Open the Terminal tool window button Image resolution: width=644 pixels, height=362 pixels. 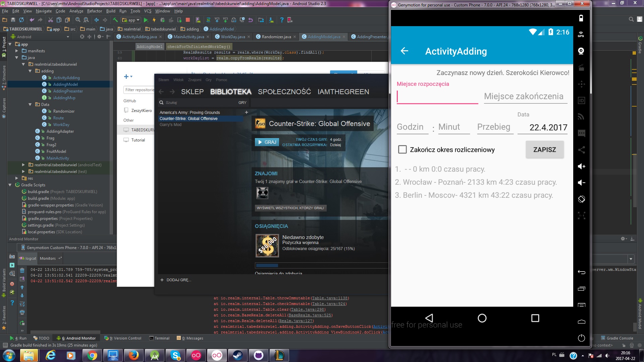159,338
